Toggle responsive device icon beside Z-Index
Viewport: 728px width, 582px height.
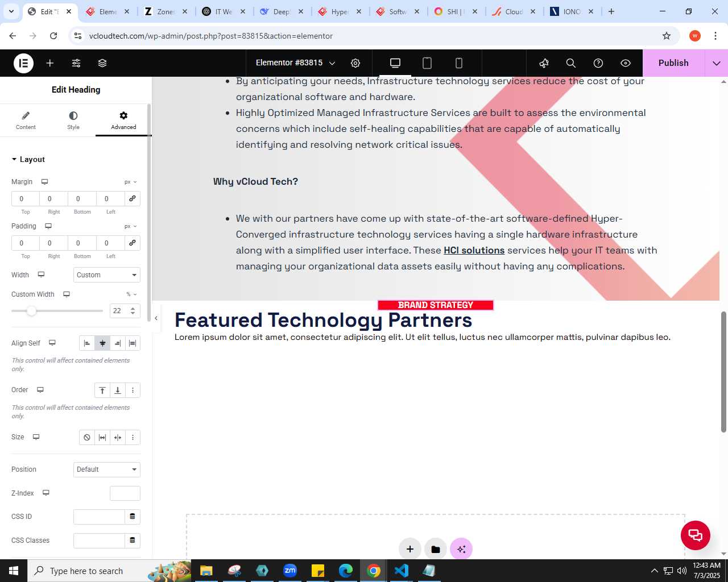click(x=46, y=493)
